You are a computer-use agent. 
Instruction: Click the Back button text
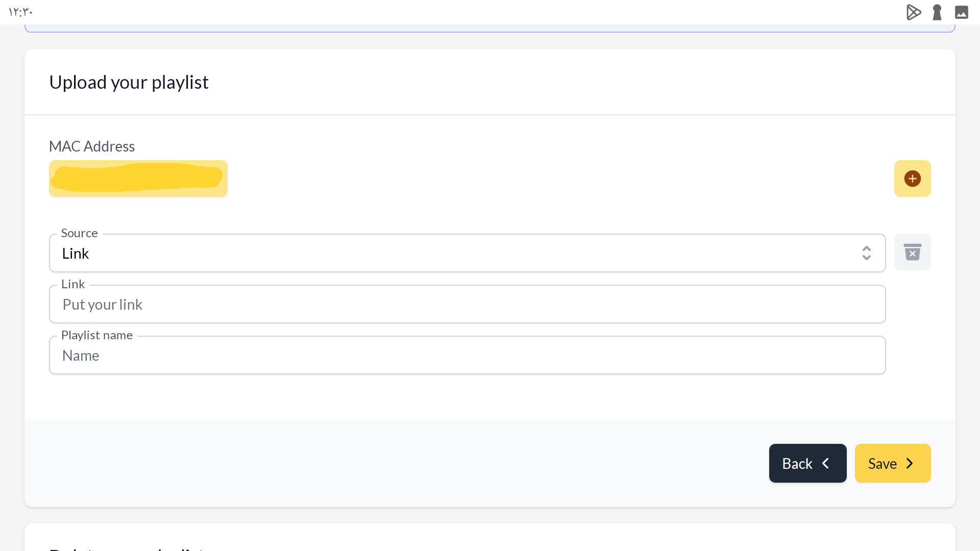pyautogui.click(x=797, y=463)
